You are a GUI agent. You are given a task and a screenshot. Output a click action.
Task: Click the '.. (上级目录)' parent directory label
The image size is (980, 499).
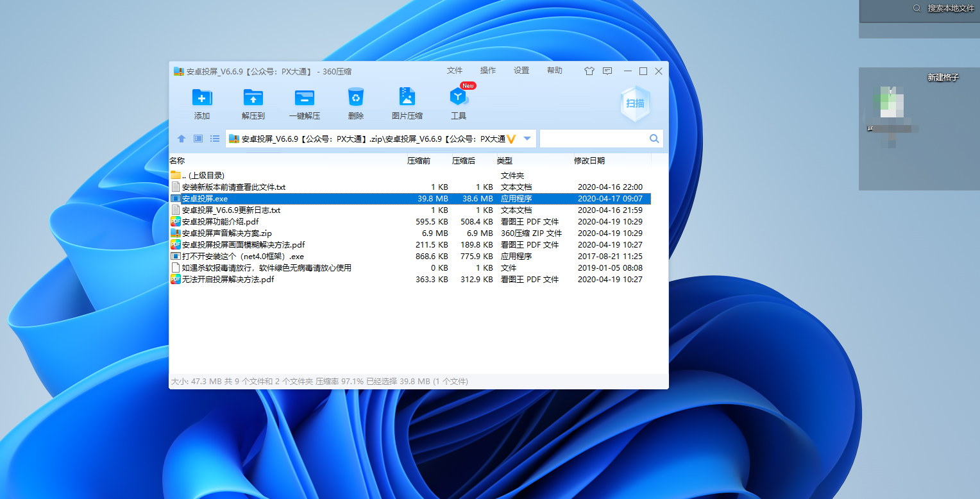(203, 176)
